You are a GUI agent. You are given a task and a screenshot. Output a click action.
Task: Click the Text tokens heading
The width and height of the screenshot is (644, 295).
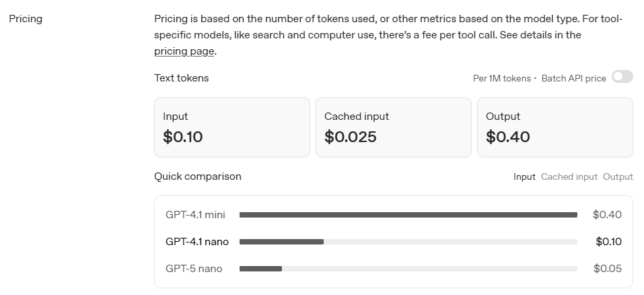point(181,78)
